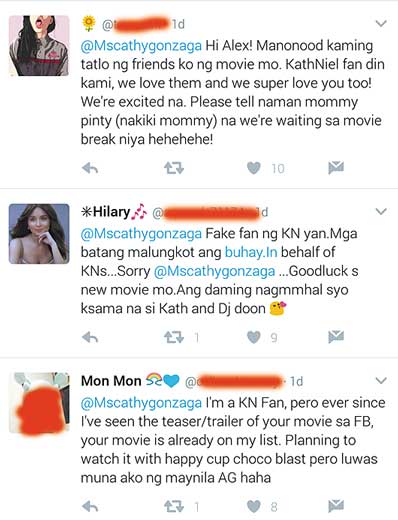This screenshot has height=520, width=398.
Task: Reply to Hilary's tweet
Action: coord(90,338)
